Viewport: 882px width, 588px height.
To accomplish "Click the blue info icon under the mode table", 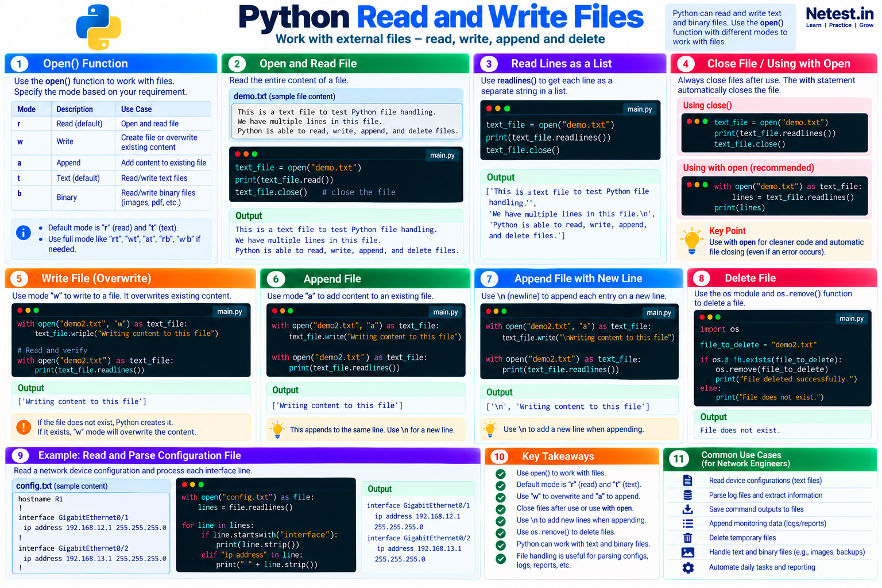I will click(x=24, y=233).
